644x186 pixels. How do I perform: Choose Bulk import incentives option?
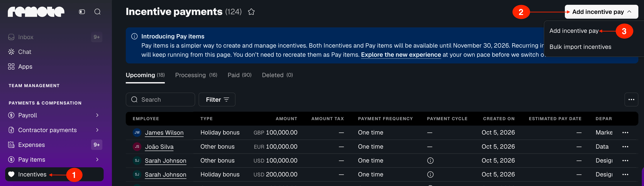580,47
